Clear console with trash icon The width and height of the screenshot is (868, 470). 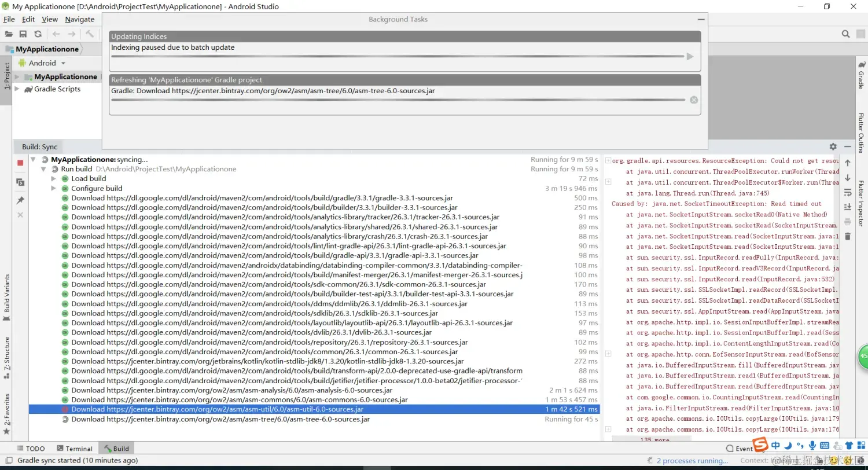pos(848,236)
